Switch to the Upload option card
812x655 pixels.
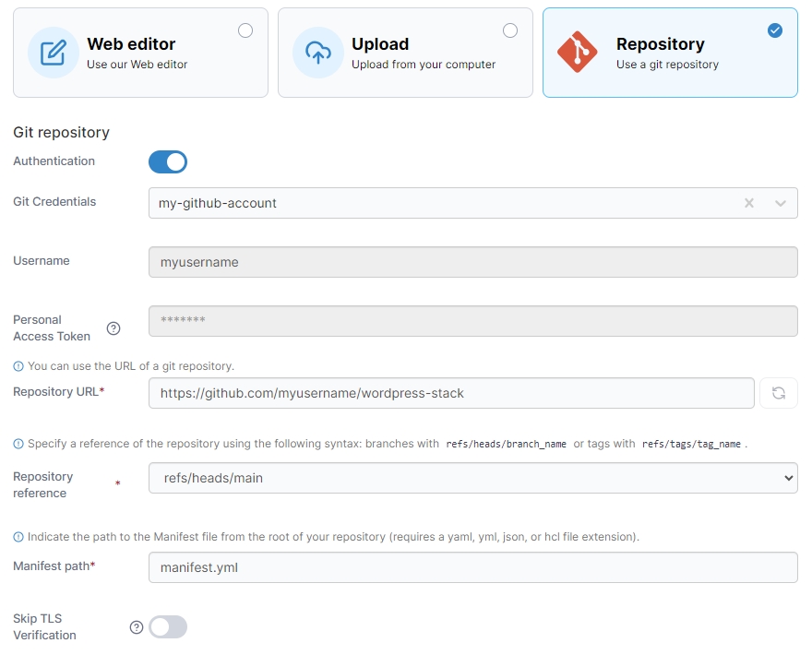coord(405,53)
